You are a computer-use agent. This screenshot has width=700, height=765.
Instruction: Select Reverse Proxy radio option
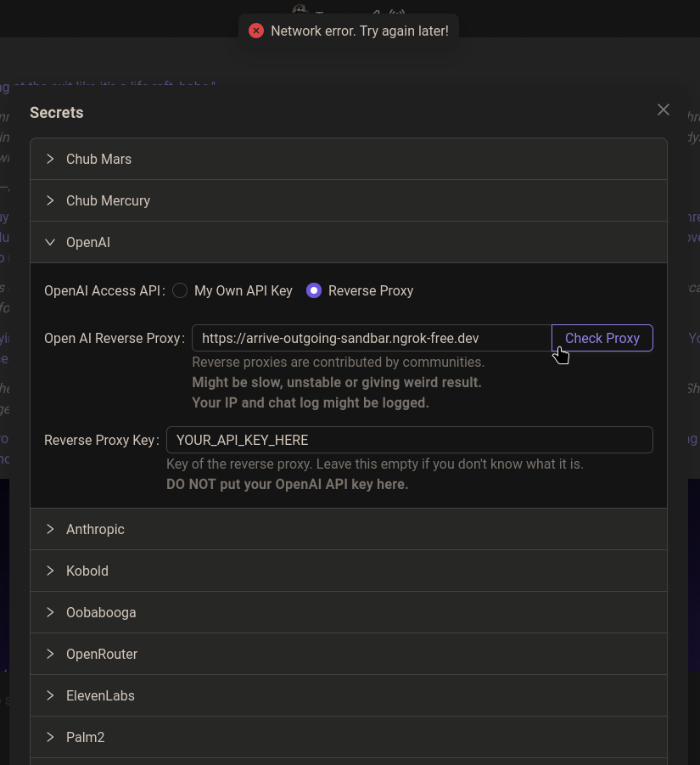[314, 290]
